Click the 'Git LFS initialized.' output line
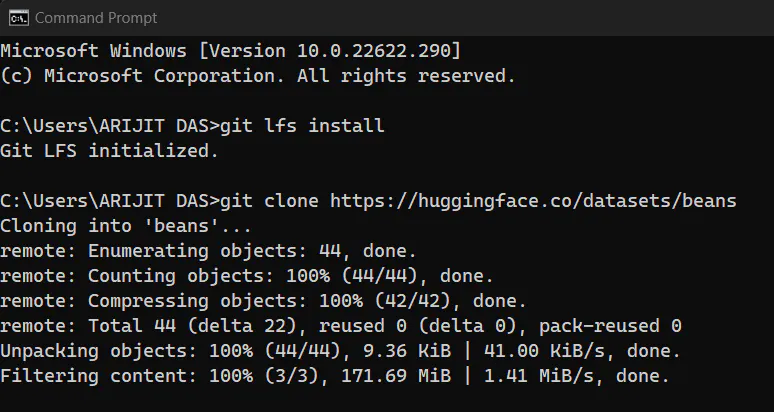 point(109,150)
